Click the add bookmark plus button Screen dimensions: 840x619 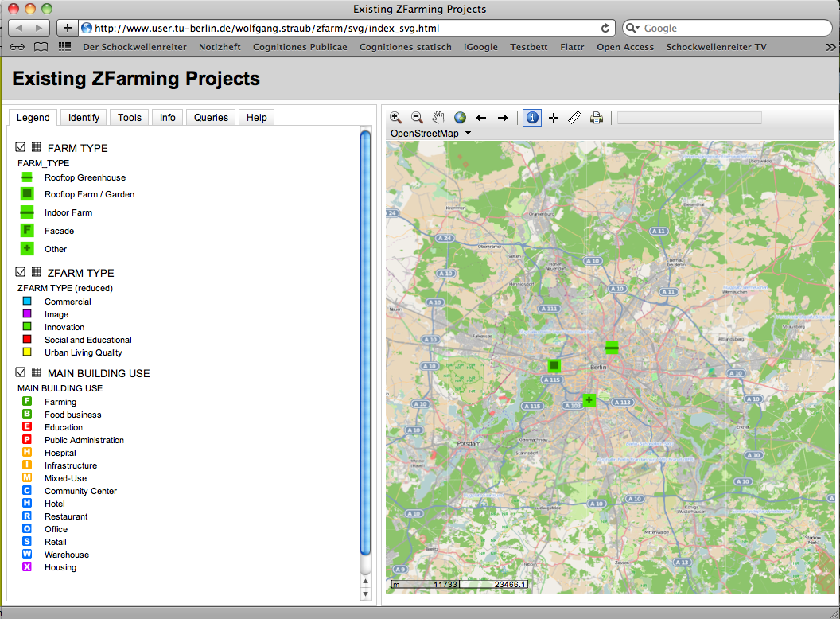point(67,28)
